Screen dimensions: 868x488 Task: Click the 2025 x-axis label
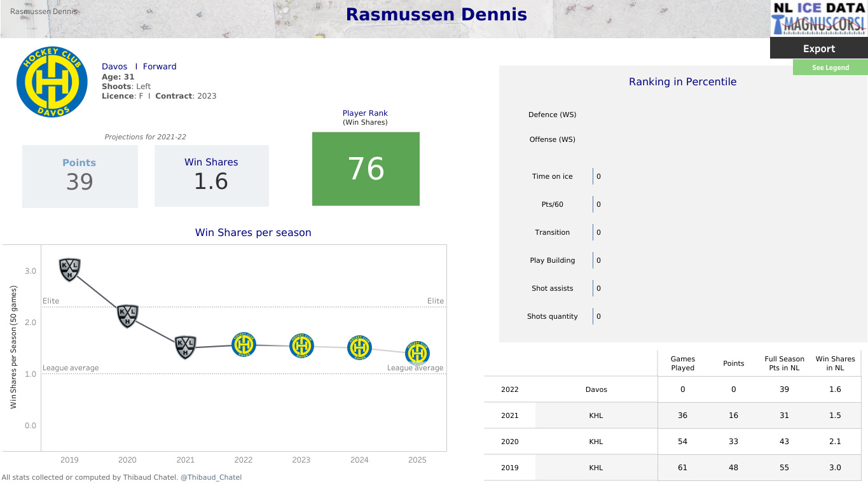click(417, 460)
